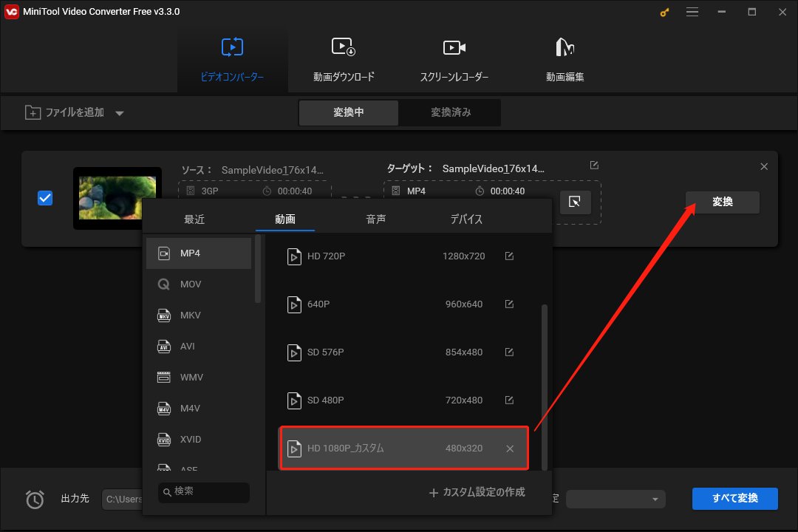Select the SD 480P 720x480 preset
Viewport: 798px width, 532px height.
pyautogui.click(x=403, y=400)
